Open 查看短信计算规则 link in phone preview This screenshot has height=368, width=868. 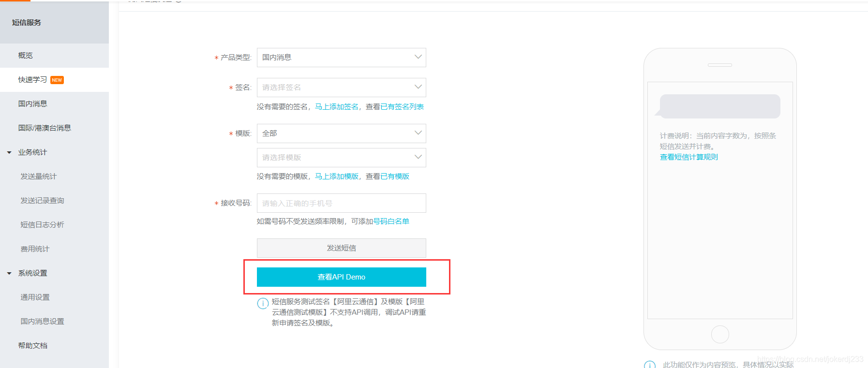point(689,157)
